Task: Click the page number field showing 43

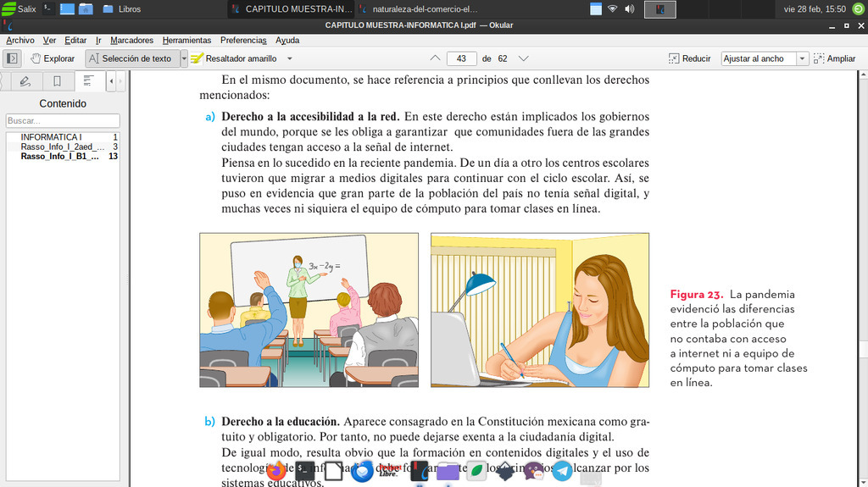Action: click(x=462, y=58)
